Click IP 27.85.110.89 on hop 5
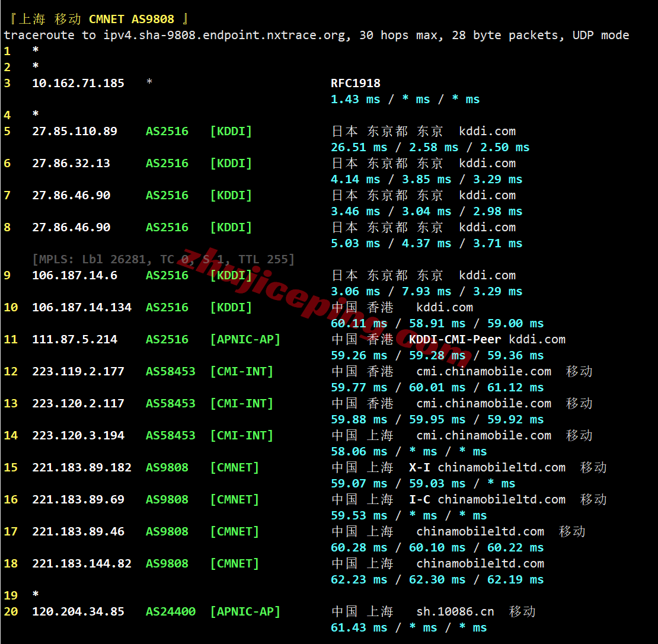Screen dimensions: 658x644 pos(75,131)
